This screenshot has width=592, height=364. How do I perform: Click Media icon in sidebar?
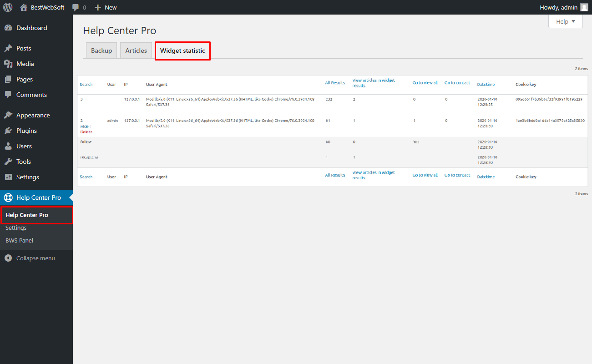pyautogui.click(x=8, y=64)
